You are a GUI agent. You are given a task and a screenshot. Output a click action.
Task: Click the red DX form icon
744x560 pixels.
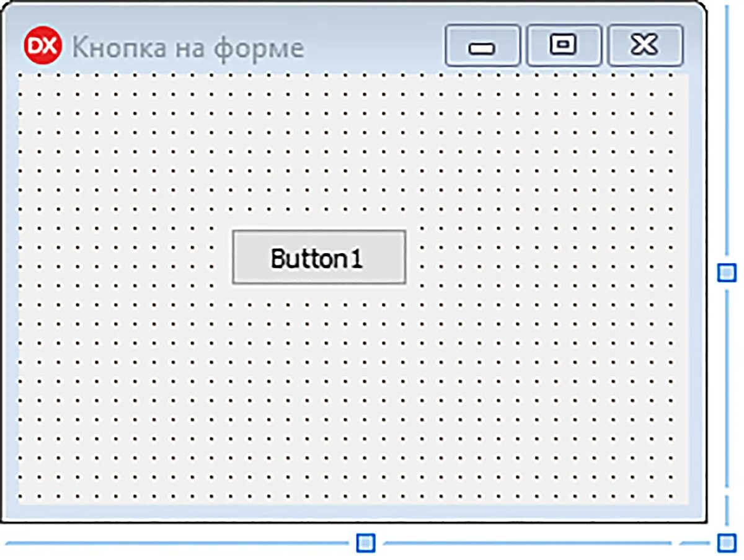[43, 47]
